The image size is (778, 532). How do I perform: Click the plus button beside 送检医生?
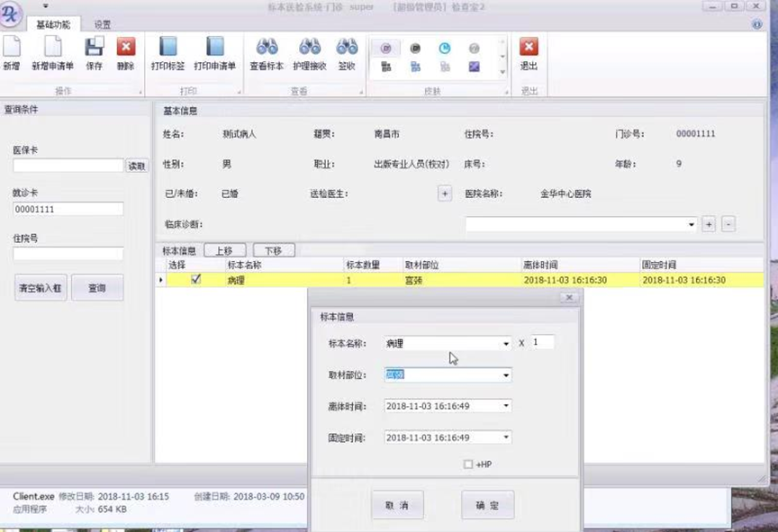coord(445,194)
